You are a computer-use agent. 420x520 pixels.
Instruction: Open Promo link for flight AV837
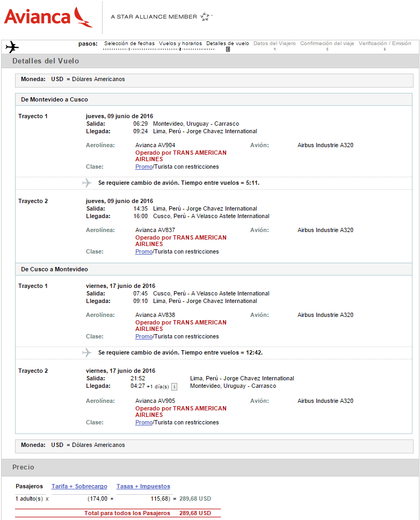click(x=144, y=252)
